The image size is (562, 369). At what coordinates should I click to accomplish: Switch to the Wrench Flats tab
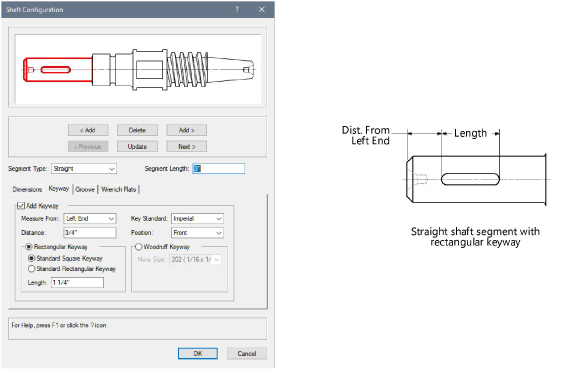pyautogui.click(x=119, y=190)
